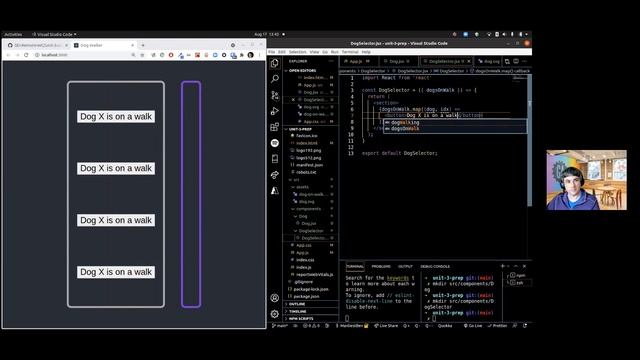
Task: Click the Go Live status bar item
Action: point(473,326)
